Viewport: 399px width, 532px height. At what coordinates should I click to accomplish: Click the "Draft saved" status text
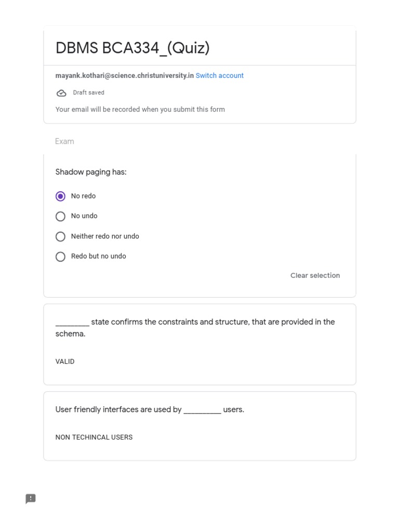[x=88, y=93]
